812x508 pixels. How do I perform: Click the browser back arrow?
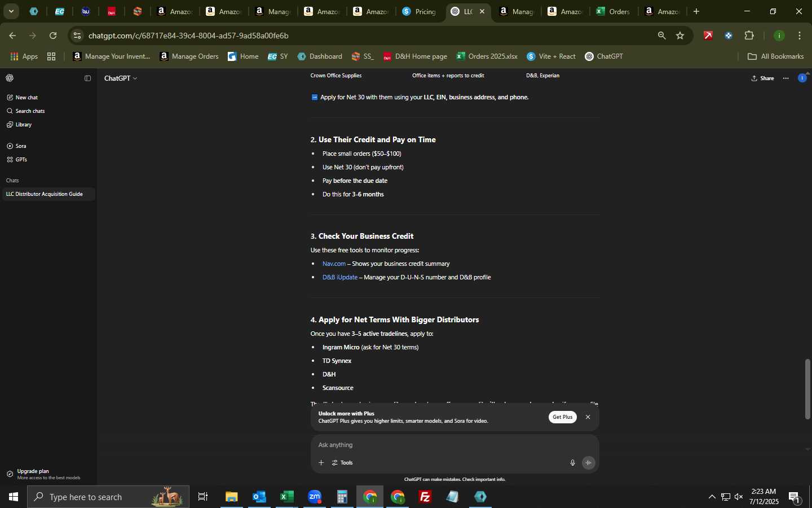(x=12, y=36)
